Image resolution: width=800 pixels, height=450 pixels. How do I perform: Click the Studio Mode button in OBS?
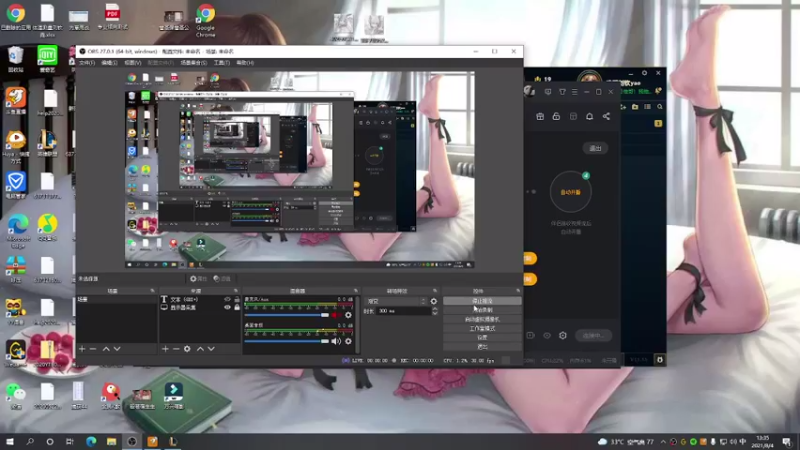(482, 329)
